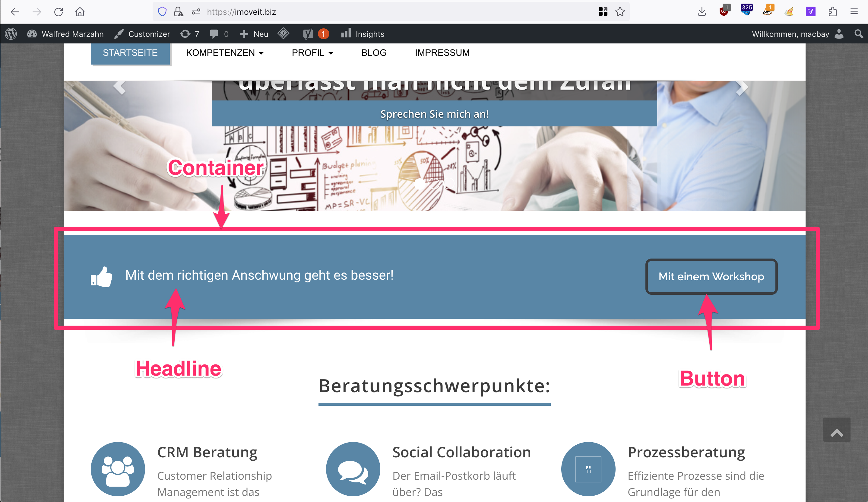This screenshot has width=868, height=502.
Task: Bookmark page with the star icon
Action: coord(620,12)
